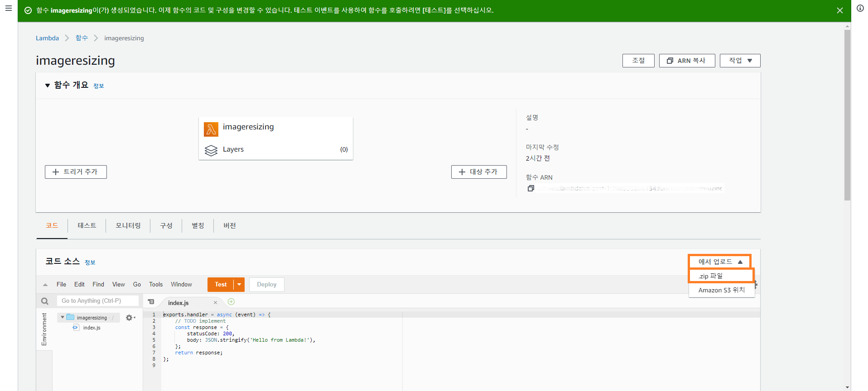
Task: Open index.js in the file tree
Action: (x=92, y=328)
